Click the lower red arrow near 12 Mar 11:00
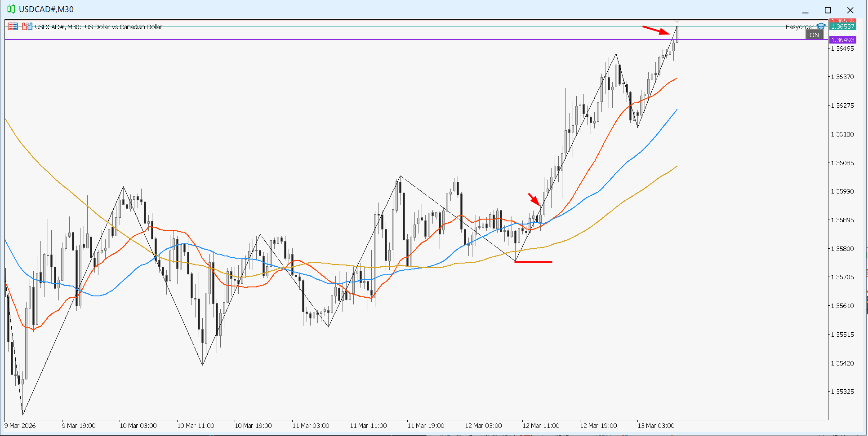 pyautogui.click(x=534, y=199)
